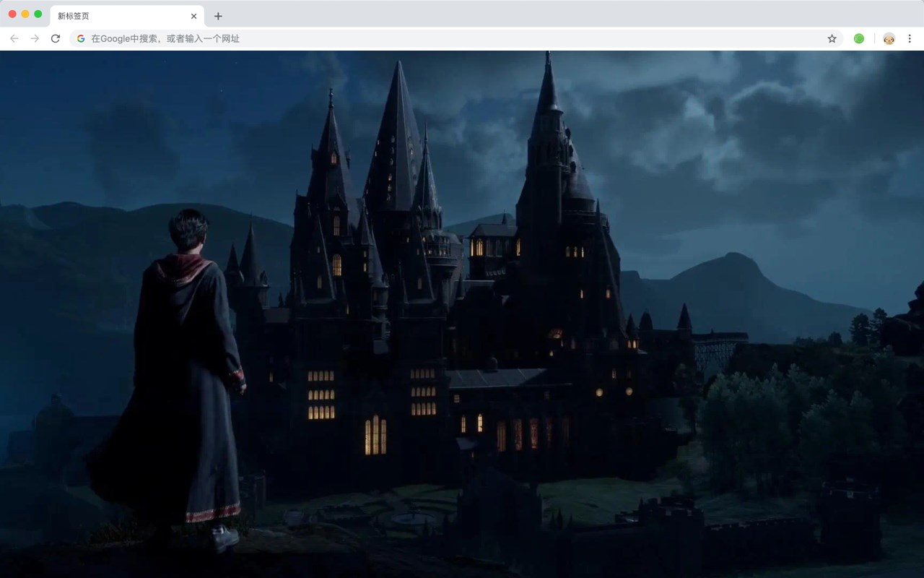924x578 pixels.
Task: Go forward using the forward arrow
Action: point(35,38)
